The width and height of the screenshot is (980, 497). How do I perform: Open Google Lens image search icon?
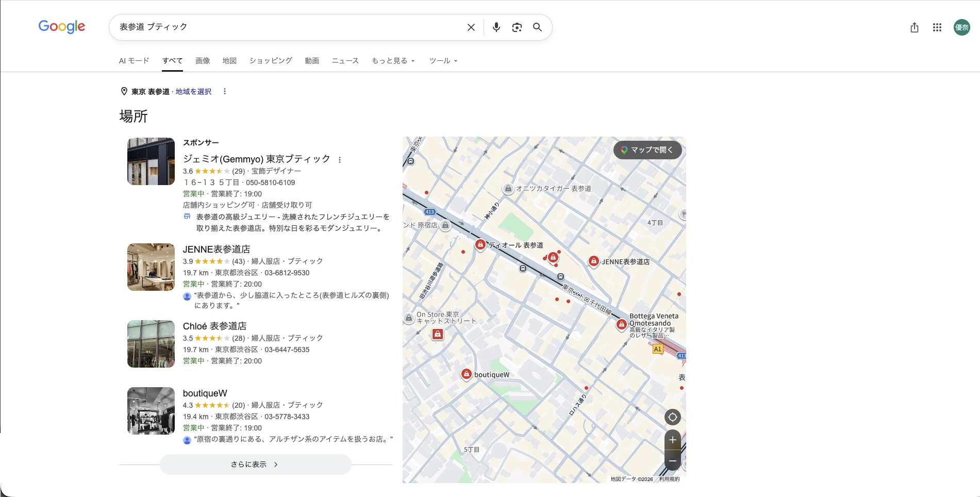pos(517,27)
